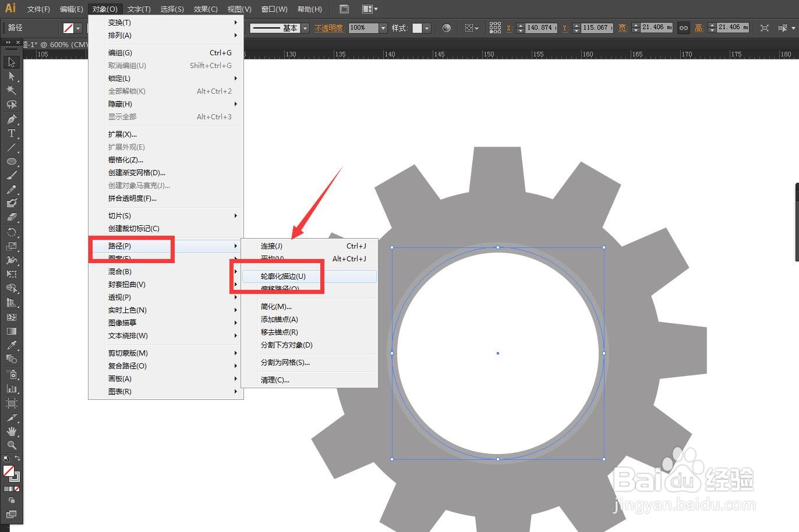Open the graphic style 样式 dropdown
This screenshot has width=799, height=532.
[427, 28]
